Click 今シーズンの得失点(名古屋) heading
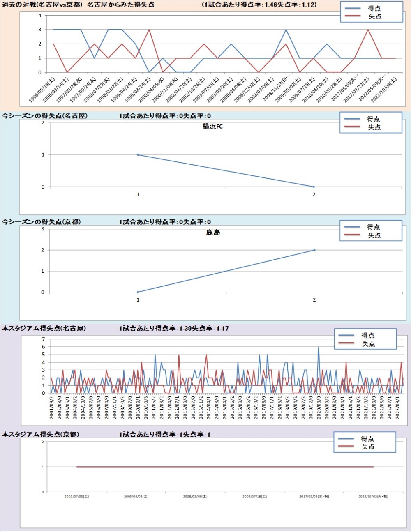 point(44,116)
